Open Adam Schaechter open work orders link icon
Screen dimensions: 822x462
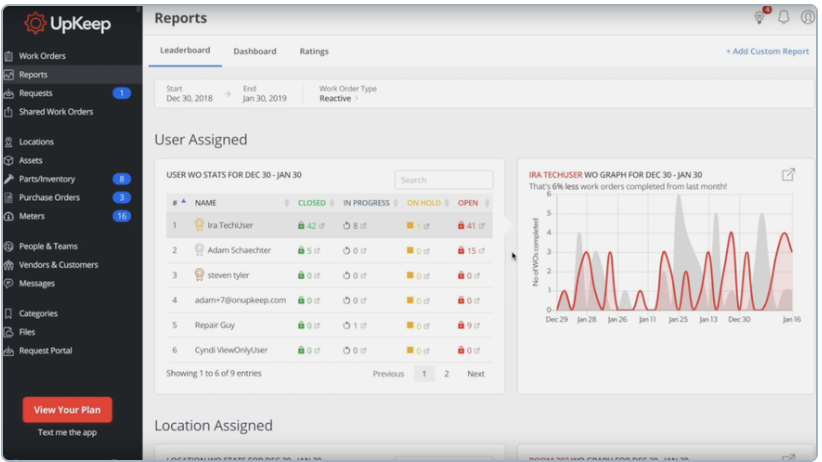pyautogui.click(x=481, y=251)
